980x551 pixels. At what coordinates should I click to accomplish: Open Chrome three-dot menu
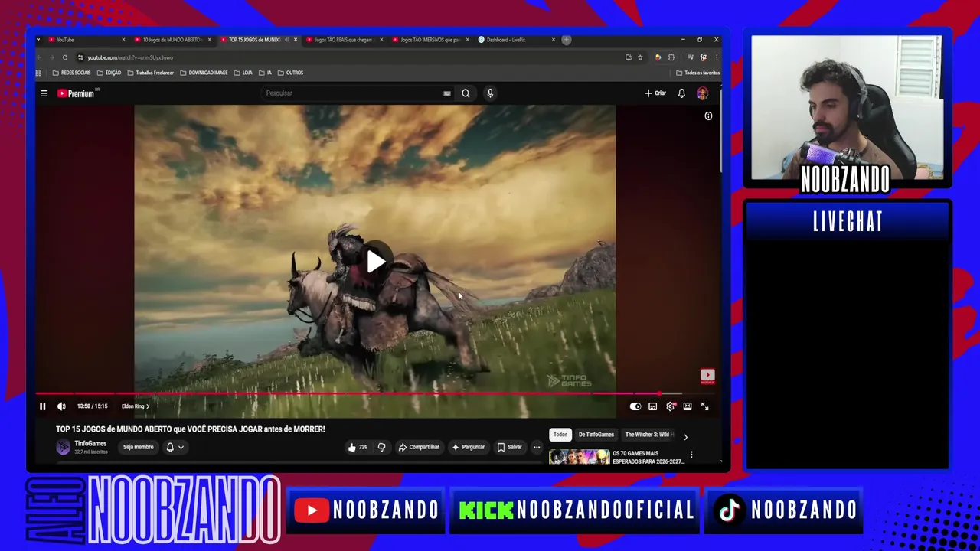tap(717, 57)
